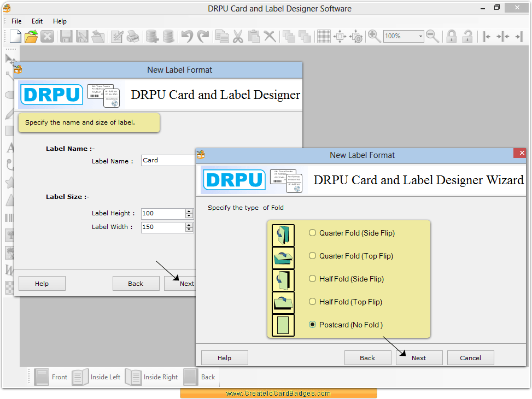Click Help in the label size dialog
Viewport: 532px width, 399px height.
42,284
